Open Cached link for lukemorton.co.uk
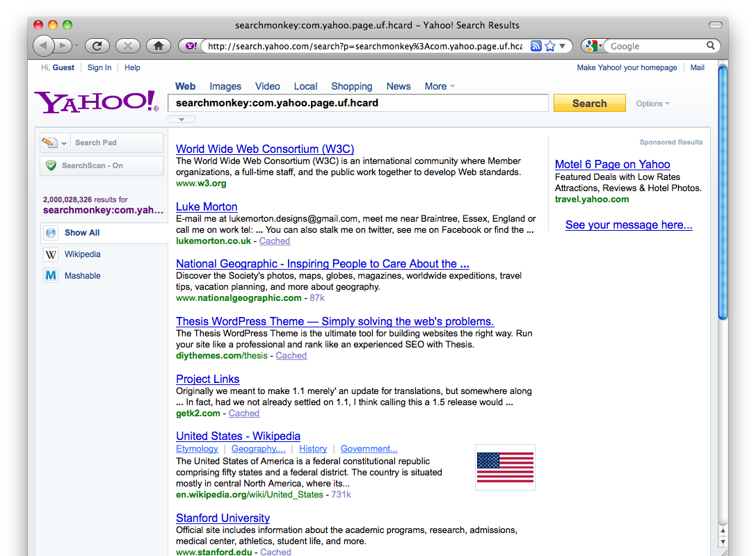The image size is (756, 556). pos(274,241)
